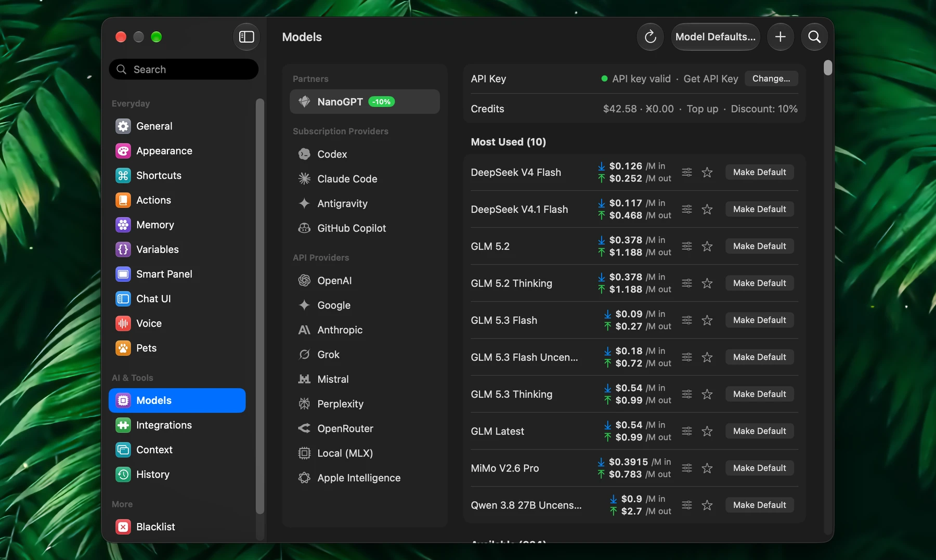Screen dimensions: 936x560
Task: Open the Voice settings
Action: click(177, 323)
